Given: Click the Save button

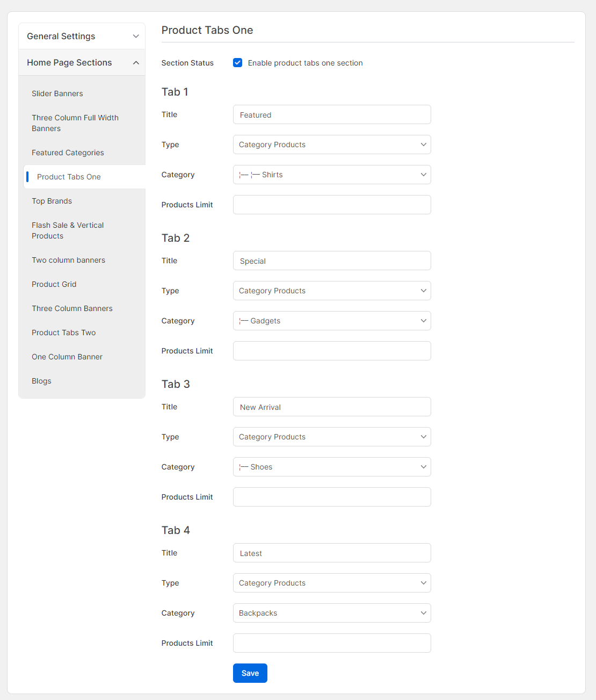Looking at the screenshot, I should 250,673.
